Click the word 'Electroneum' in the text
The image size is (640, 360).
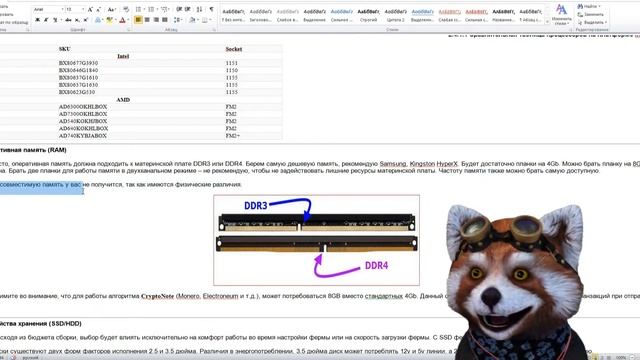pos(220,296)
